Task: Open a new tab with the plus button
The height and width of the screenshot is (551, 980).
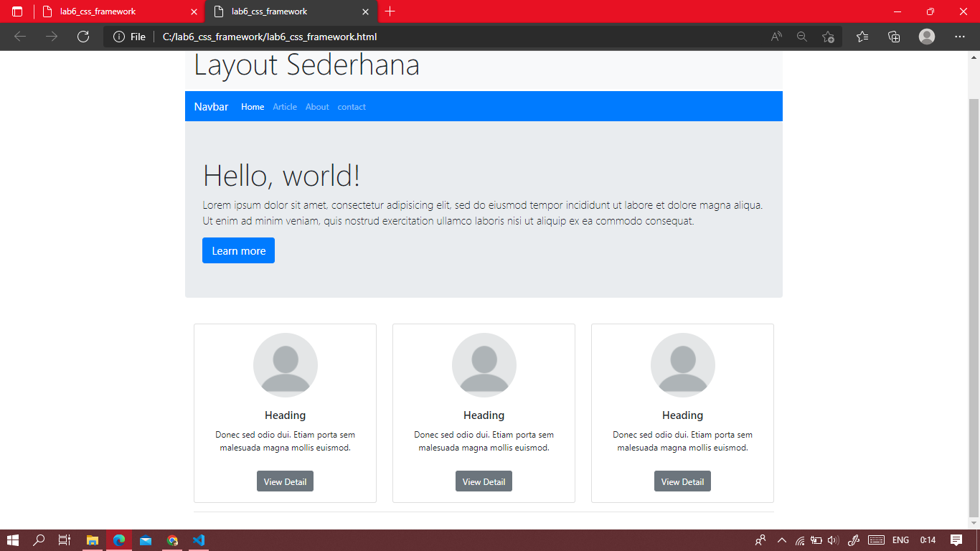Action: tap(390, 11)
